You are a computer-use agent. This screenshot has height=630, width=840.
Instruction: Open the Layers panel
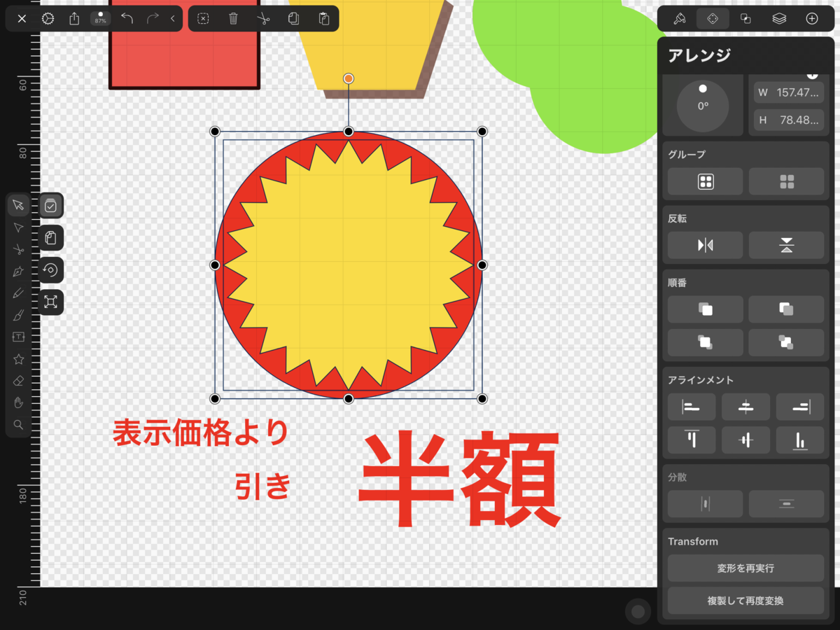778,18
